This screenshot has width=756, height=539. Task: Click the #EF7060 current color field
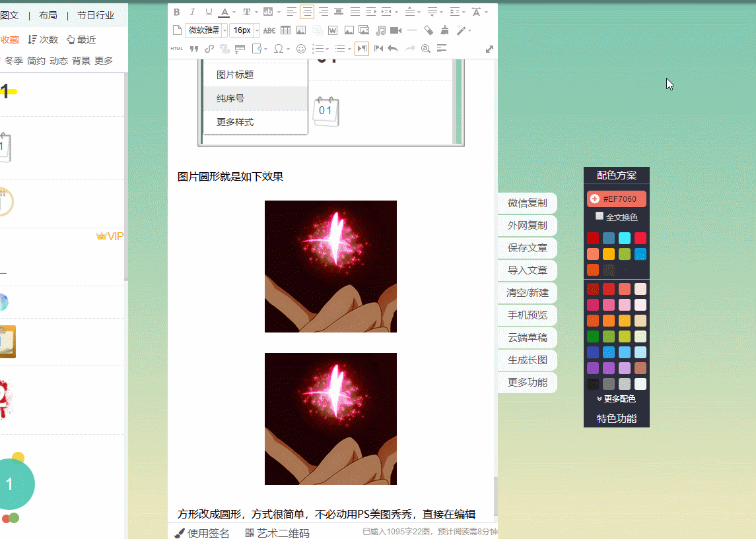tap(617, 199)
